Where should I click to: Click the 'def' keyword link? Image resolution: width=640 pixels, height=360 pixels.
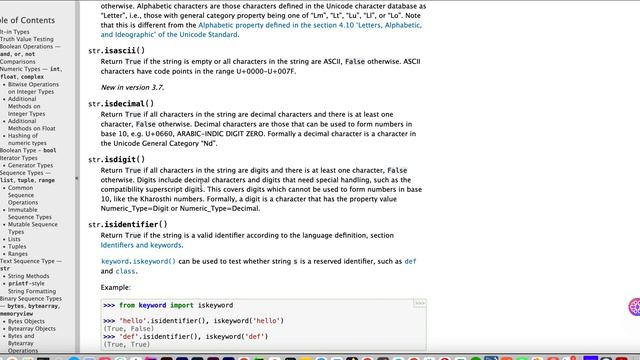coord(410,261)
